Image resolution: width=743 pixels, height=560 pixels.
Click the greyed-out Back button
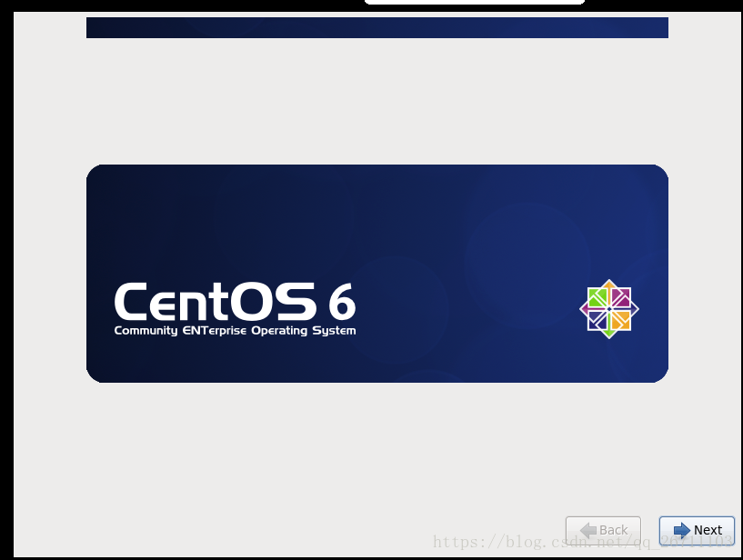(x=603, y=530)
